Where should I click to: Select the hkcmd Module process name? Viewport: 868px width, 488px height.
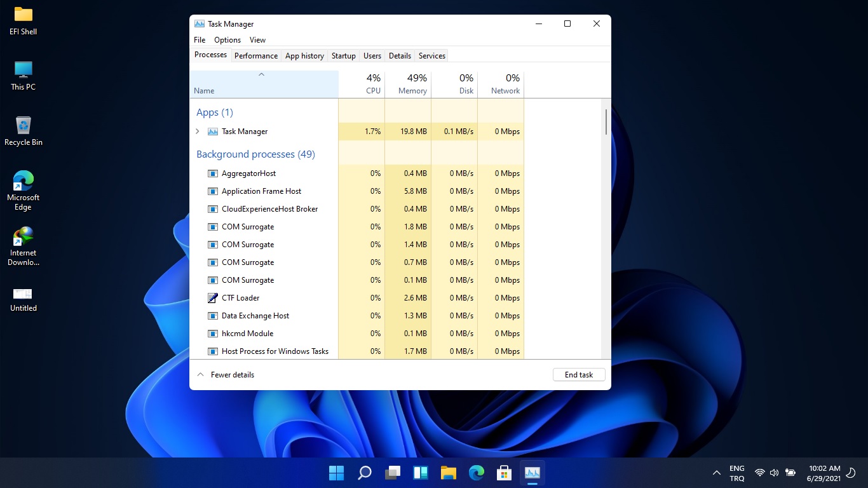(x=247, y=334)
